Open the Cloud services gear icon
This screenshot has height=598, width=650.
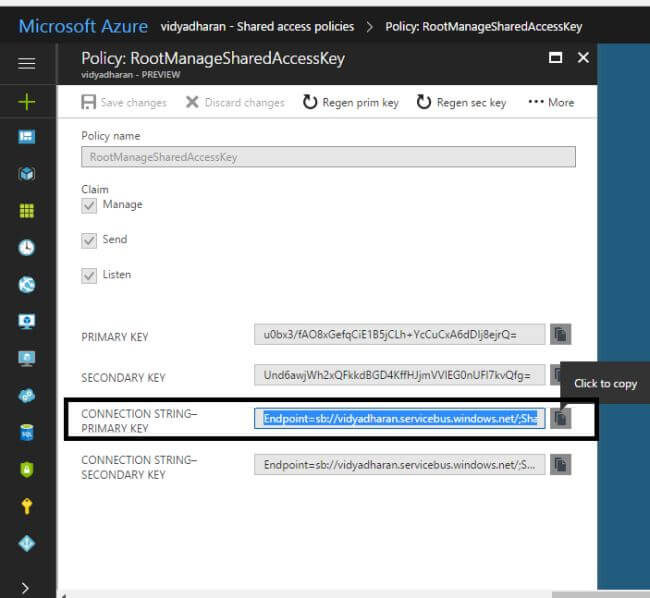[x=27, y=395]
